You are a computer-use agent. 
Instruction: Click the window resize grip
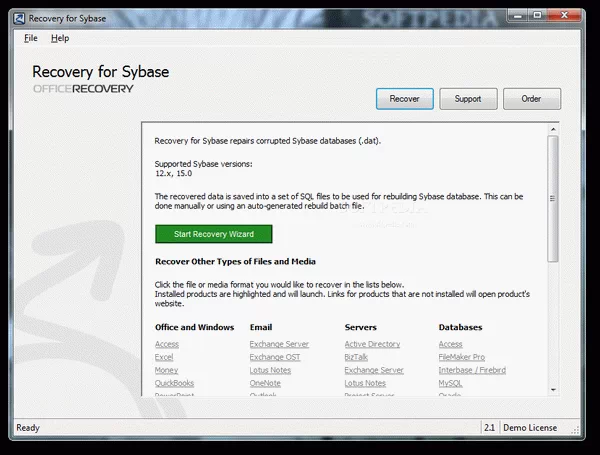coord(575,430)
